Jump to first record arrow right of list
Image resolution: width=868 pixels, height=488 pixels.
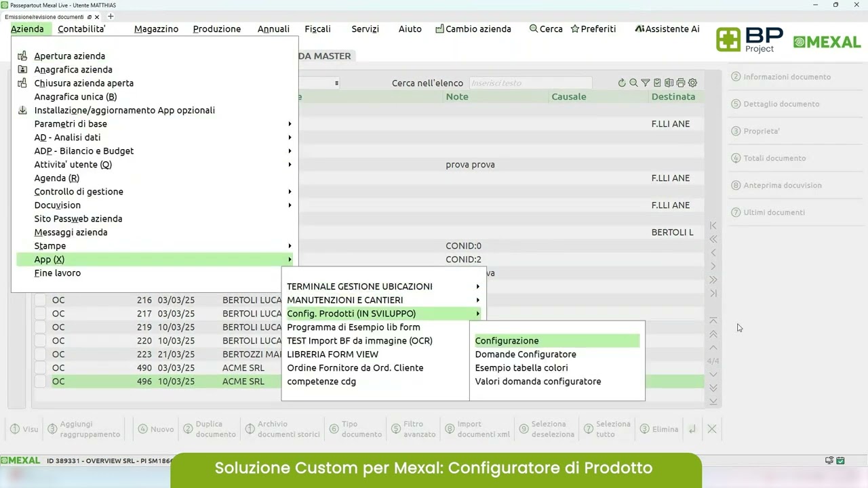pyautogui.click(x=713, y=225)
